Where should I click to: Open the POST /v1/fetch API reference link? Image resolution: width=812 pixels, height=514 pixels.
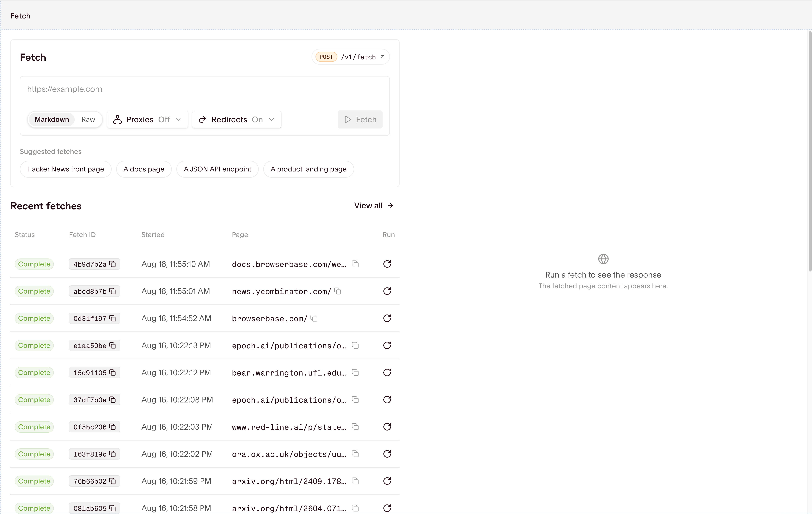[x=351, y=57]
